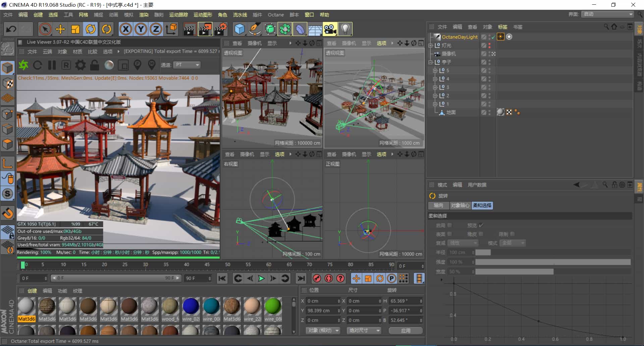Click Record Active Objects button
Image resolution: width=644 pixels, height=346 pixels.
(x=317, y=278)
